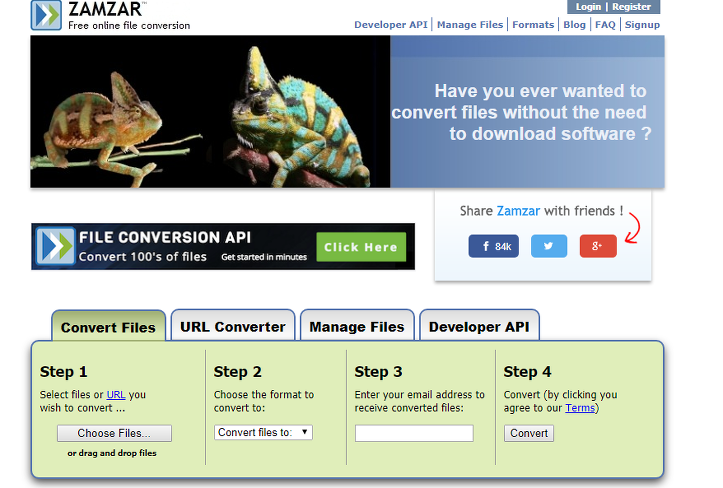Visit the Blog link
This screenshot has width=723, height=488.
pyautogui.click(x=574, y=25)
